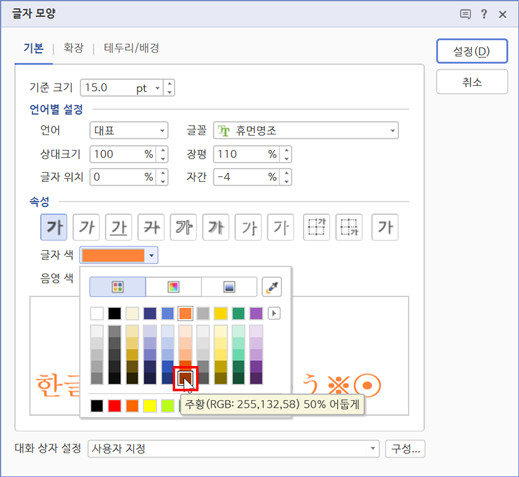519x477 pixels.
Task: Apply shadow text attribute
Action: [x=216, y=227]
